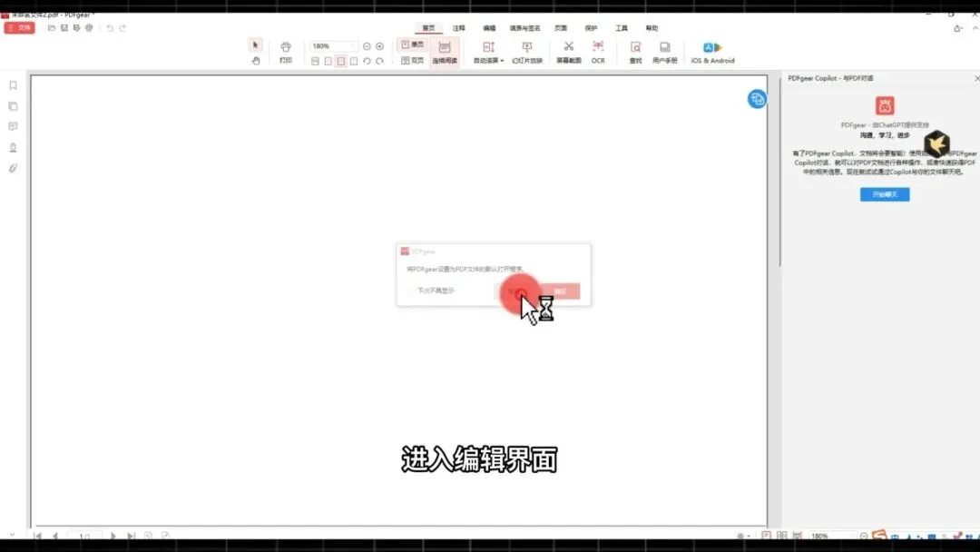Click the page number field in status bar

(84, 537)
